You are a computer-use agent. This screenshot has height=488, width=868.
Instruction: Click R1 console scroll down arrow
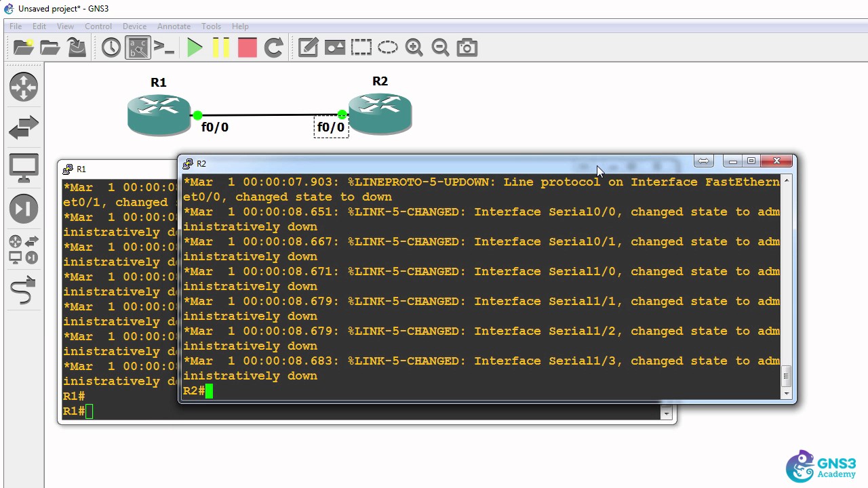pos(667,413)
